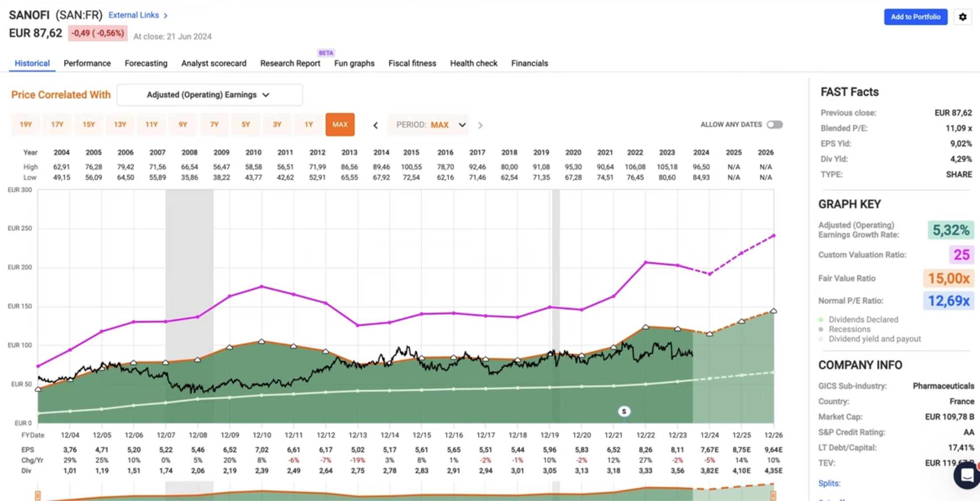Click the Fair Value Ratio 15,00x swatch

point(948,278)
